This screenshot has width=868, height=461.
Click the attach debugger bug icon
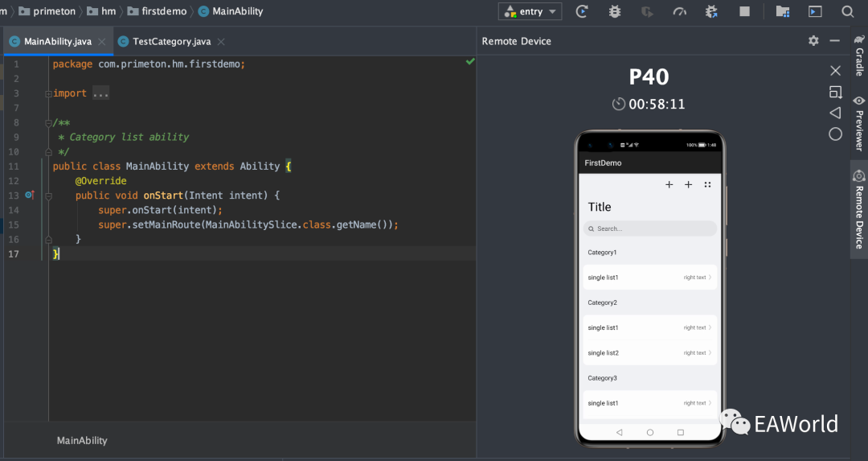pos(711,11)
